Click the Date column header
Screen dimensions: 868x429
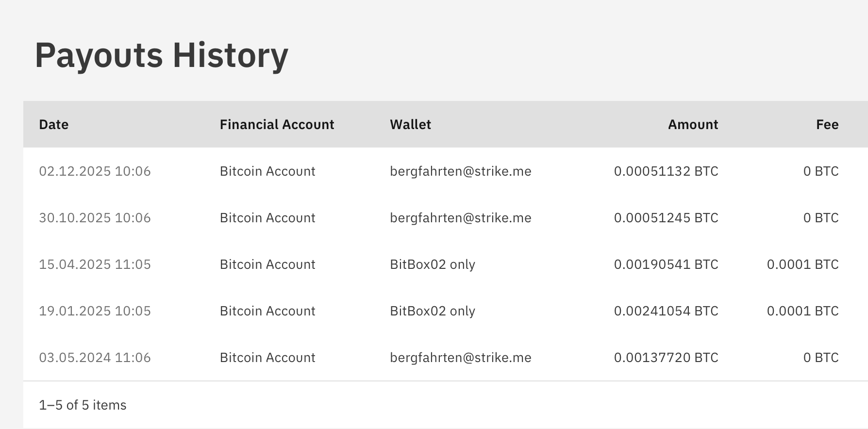[54, 125]
